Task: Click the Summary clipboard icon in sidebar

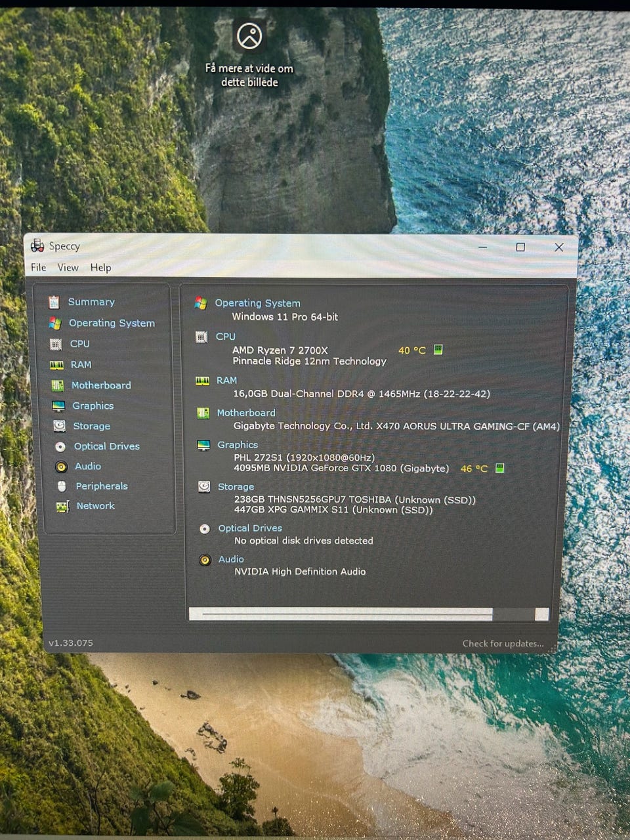Action: [x=54, y=302]
